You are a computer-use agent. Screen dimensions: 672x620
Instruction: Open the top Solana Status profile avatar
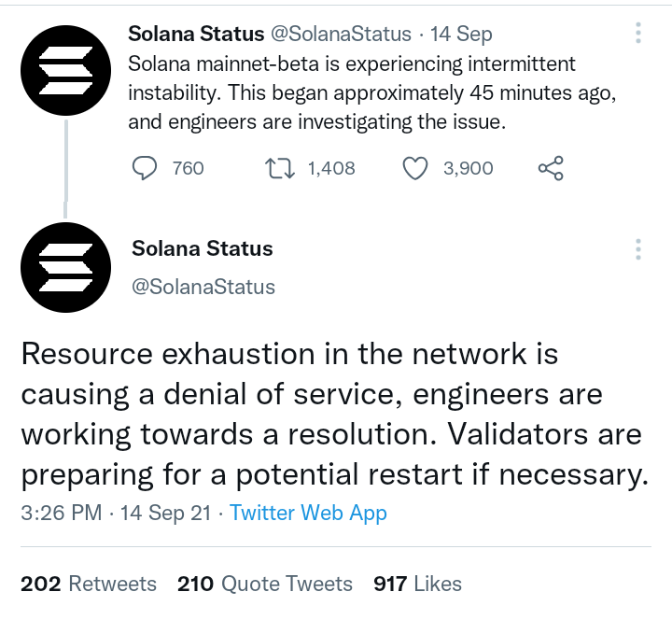65,70
